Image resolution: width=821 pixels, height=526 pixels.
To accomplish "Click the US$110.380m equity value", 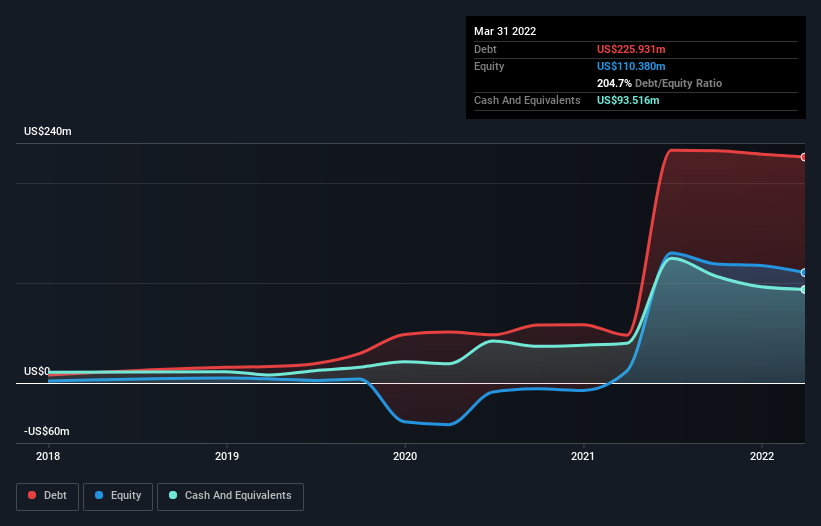I will 631,66.
